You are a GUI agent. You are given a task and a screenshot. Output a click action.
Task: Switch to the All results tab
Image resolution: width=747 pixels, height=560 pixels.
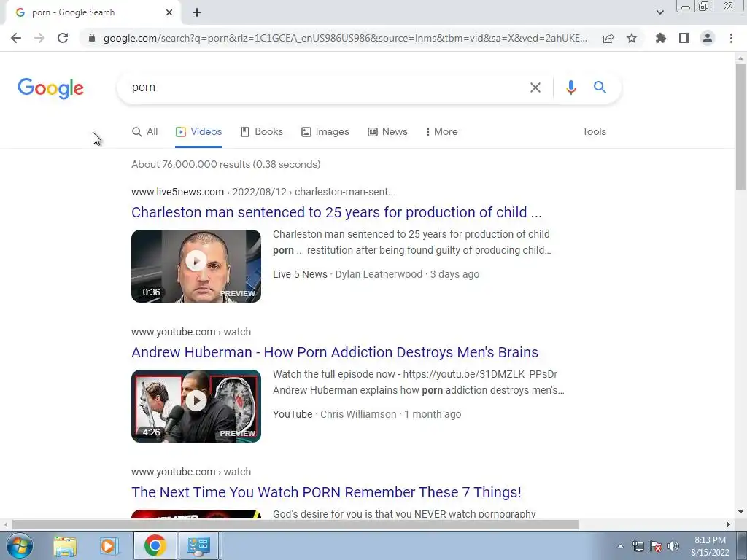[x=145, y=132]
